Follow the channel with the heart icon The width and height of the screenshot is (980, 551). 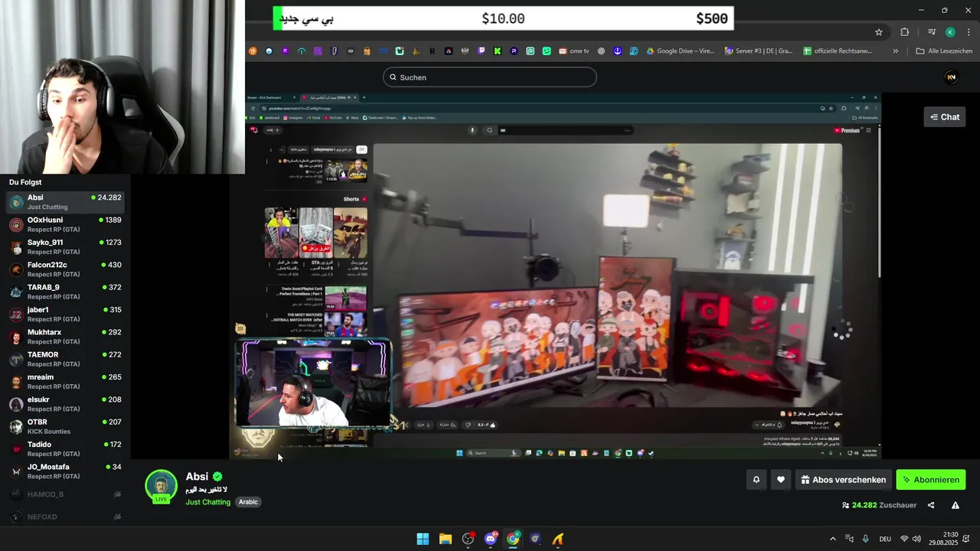[780, 480]
